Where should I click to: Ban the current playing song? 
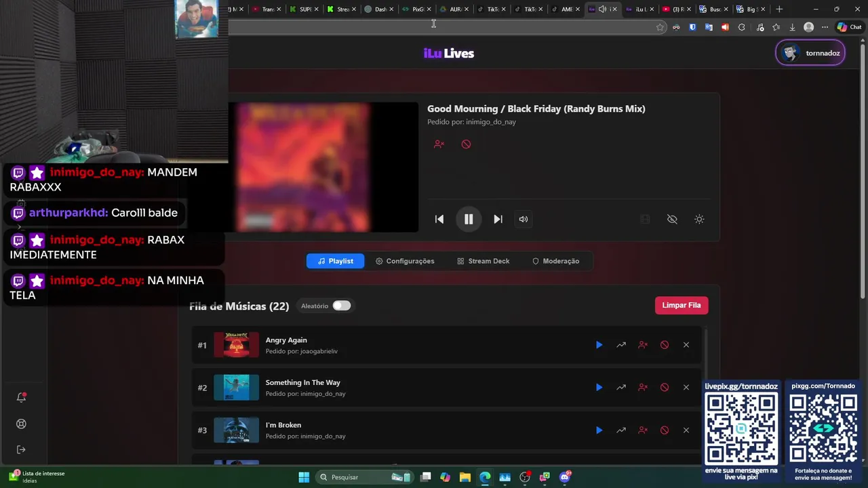pos(466,144)
